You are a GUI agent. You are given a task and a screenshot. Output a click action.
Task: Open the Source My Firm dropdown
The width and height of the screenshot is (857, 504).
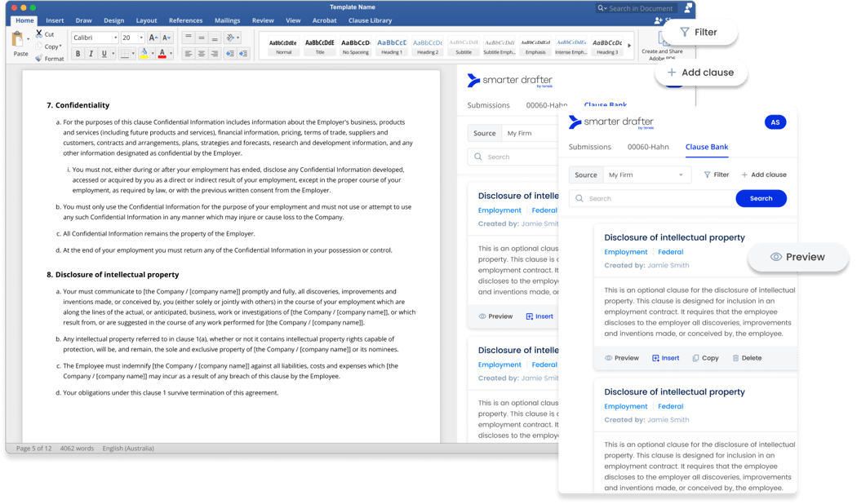[x=646, y=175]
